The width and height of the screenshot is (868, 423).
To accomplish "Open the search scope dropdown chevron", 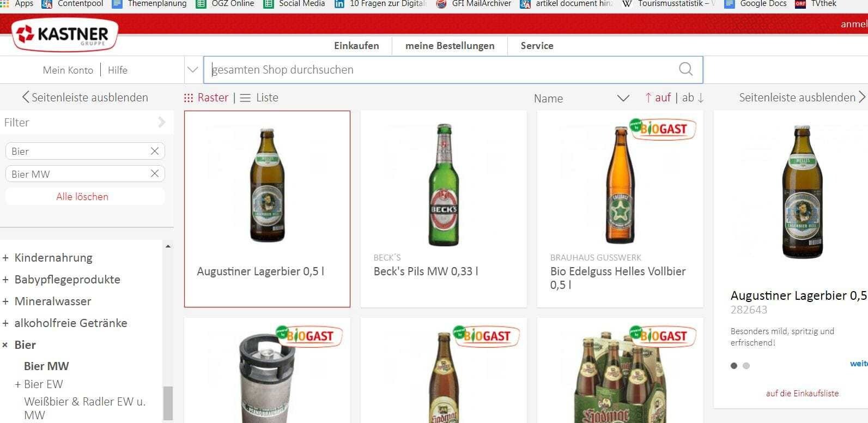I will 192,70.
